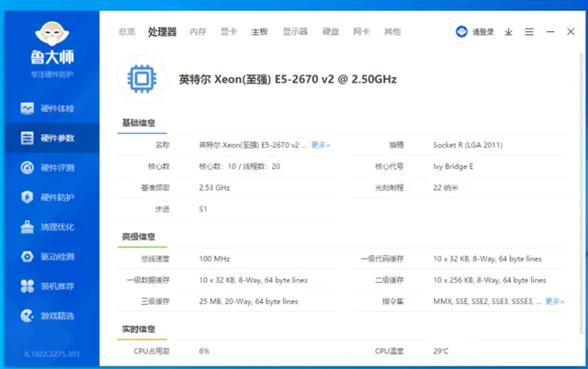This screenshot has width=588, height=369.
Task: Open the 主板 motherboard tab
Action: 259,32
